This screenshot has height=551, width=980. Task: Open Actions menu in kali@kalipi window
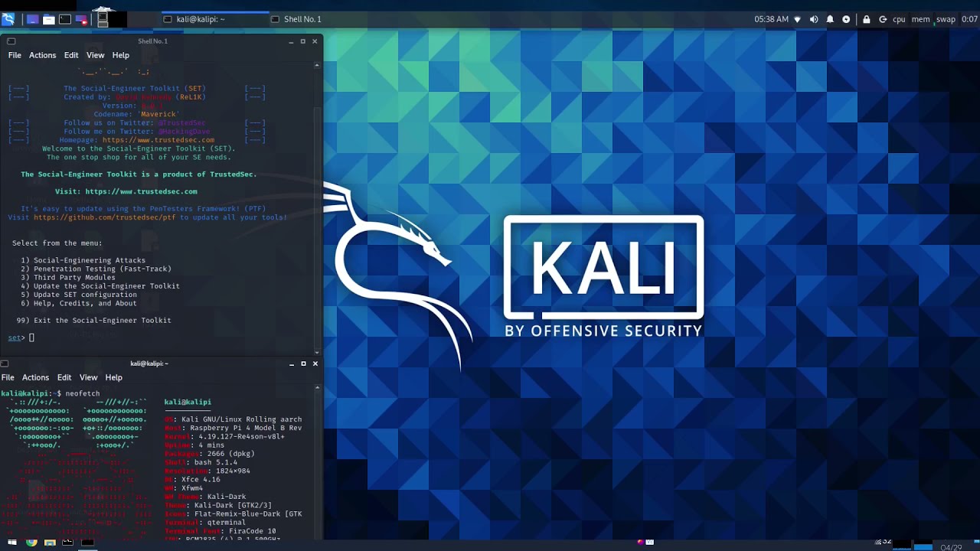click(x=35, y=377)
